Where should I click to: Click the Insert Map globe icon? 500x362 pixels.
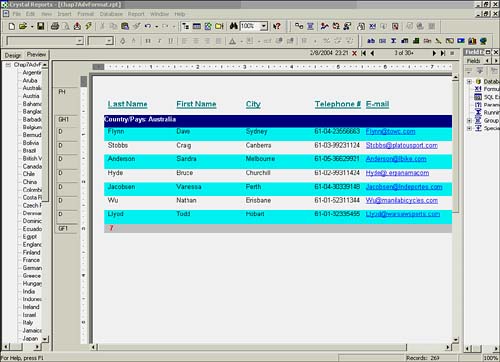click(x=483, y=41)
